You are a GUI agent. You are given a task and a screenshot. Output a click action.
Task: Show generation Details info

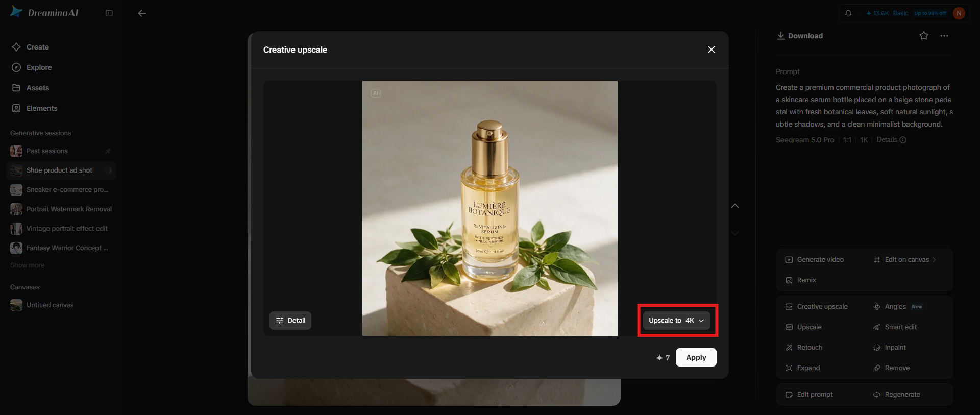[x=891, y=140]
